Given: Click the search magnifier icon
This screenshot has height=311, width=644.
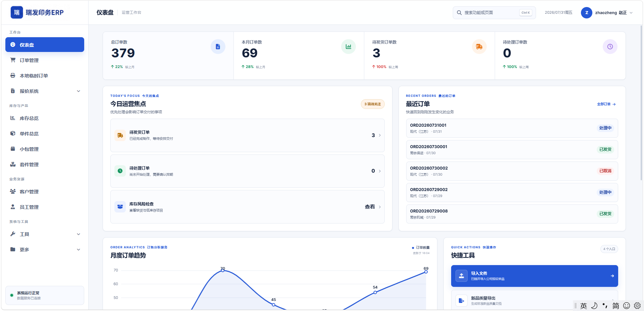Looking at the screenshot, I should (x=459, y=13).
